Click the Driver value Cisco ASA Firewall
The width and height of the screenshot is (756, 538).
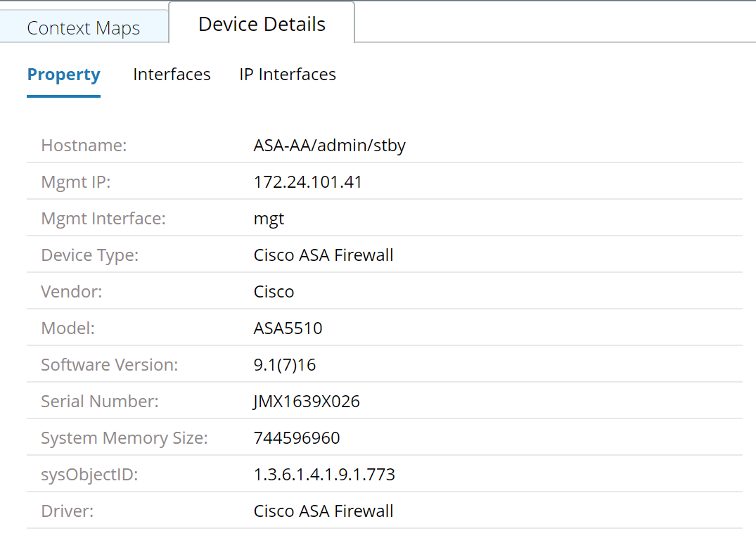tap(323, 511)
